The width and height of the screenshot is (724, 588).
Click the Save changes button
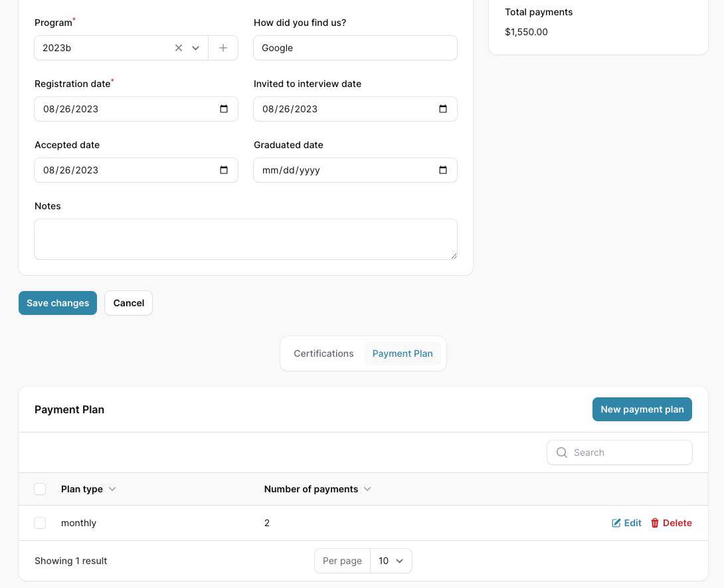coord(58,302)
